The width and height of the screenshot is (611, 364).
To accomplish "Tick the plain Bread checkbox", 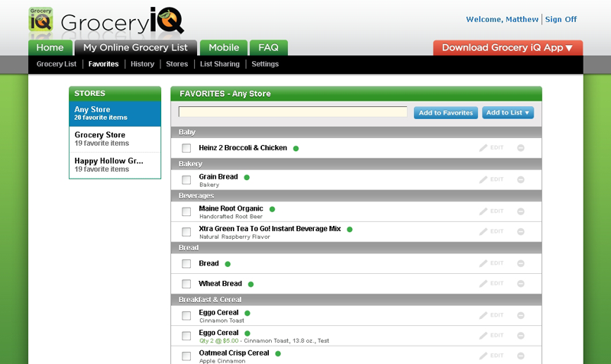I will pos(186,263).
